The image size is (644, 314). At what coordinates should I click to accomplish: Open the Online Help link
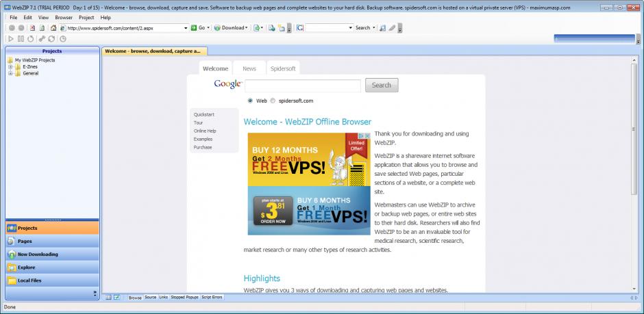pos(205,131)
